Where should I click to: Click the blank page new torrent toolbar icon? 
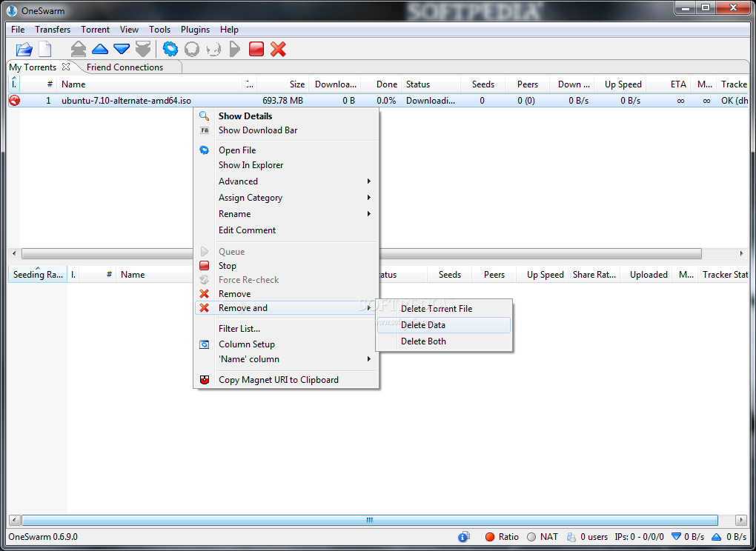(44, 49)
